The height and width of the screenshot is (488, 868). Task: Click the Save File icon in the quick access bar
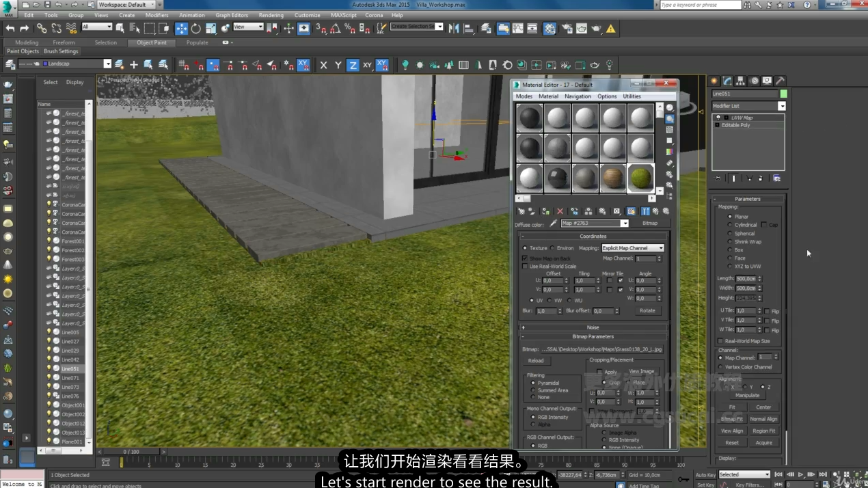[46, 5]
